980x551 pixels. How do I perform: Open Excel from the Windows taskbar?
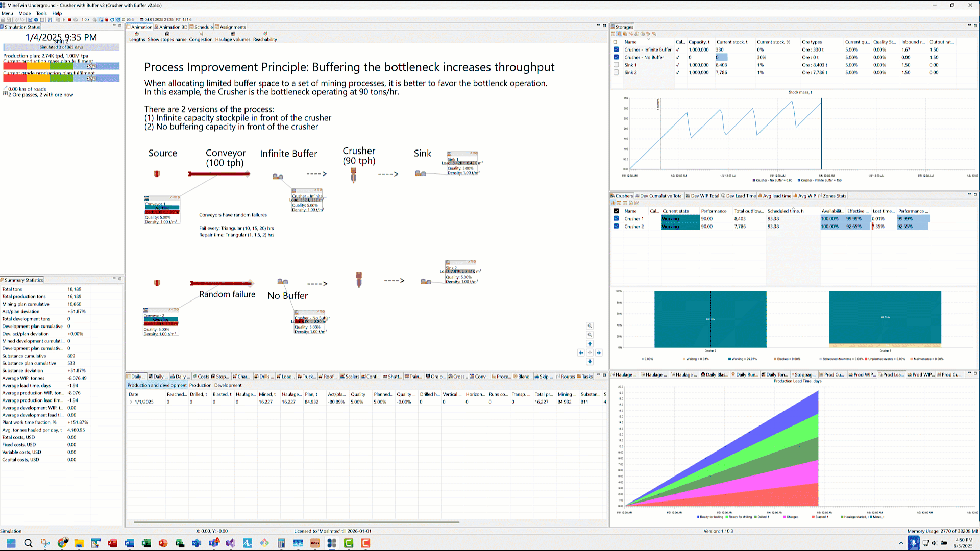146,543
